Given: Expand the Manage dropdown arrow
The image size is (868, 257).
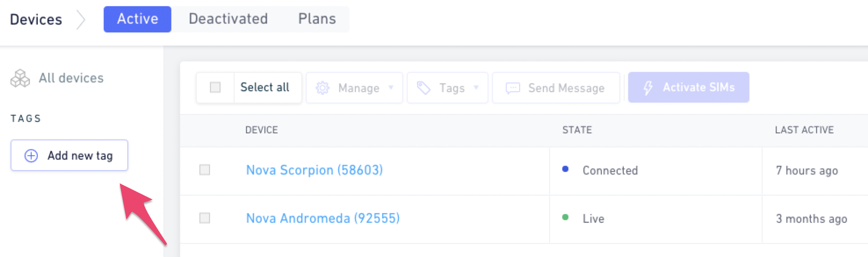Looking at the screenshot, I should [391, 88].
